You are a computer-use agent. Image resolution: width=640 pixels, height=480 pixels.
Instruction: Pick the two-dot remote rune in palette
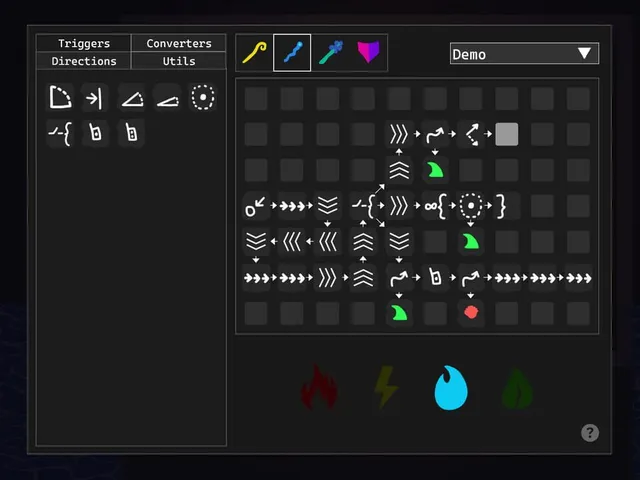point(131,133)
